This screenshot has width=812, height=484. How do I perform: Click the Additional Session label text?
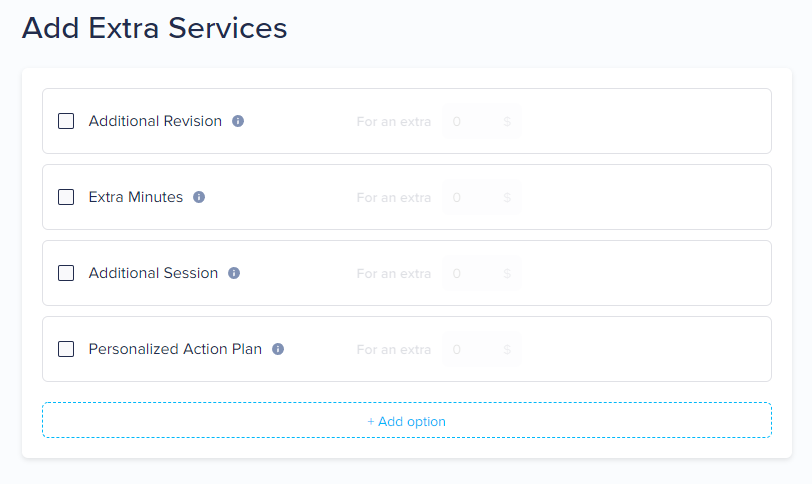point(153,273)
